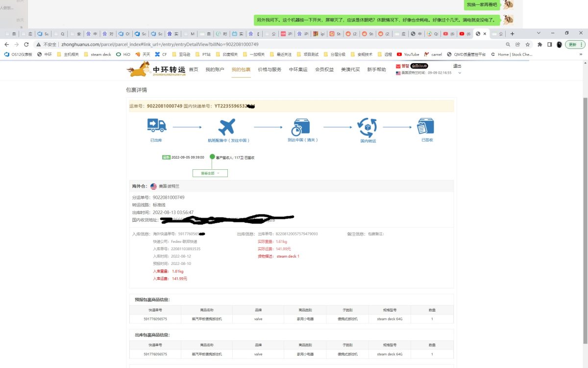Click 退出 logout link
588x368 pixels.
point(457,66)
